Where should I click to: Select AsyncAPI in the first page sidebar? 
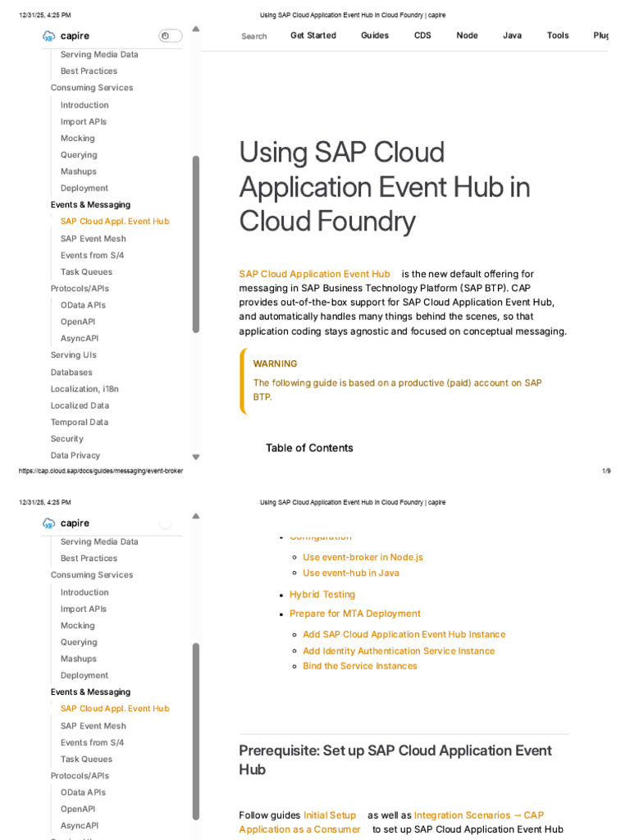click(x=80, y=339)
